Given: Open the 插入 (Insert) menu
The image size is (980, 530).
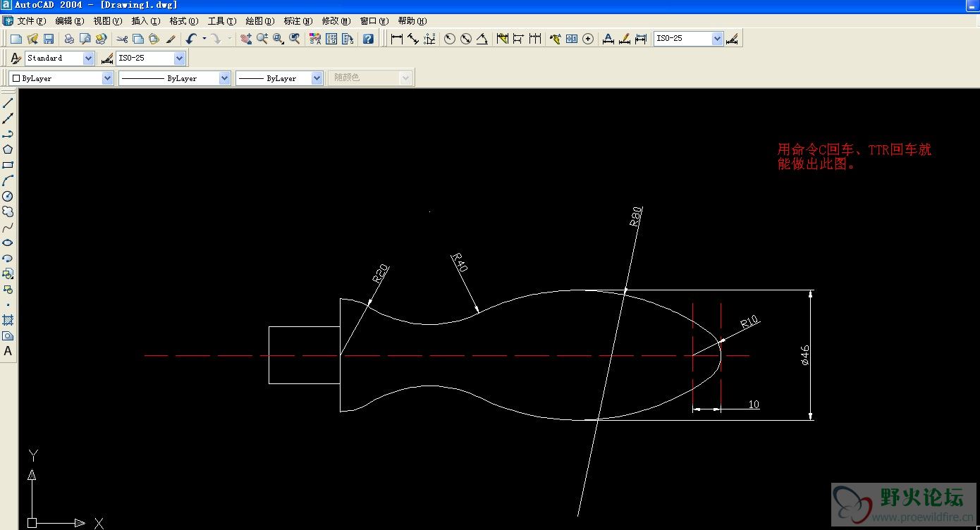Looking at the screenshot, I should pos(145,21).
